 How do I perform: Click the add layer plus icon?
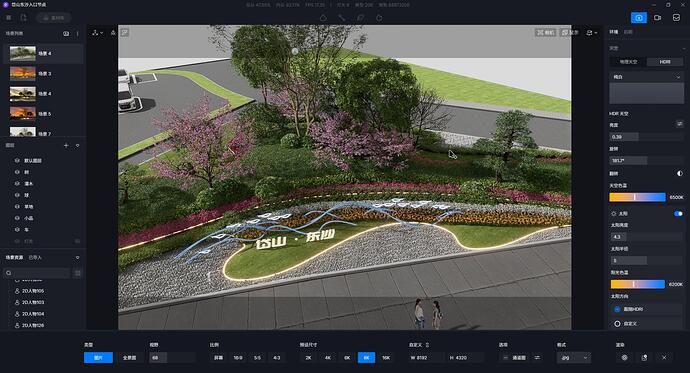click(x=66, y=145)
